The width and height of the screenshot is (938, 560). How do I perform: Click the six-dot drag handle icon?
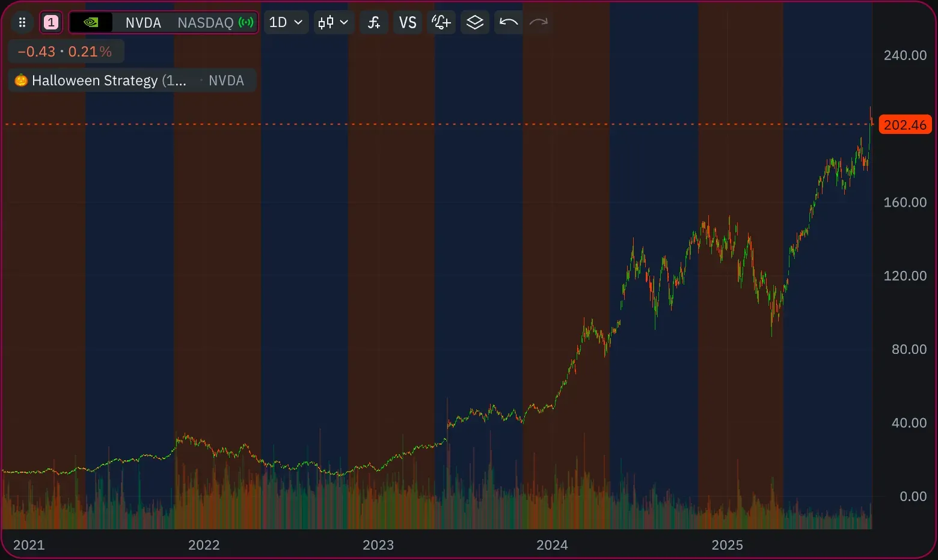click(x=22, y=23)
